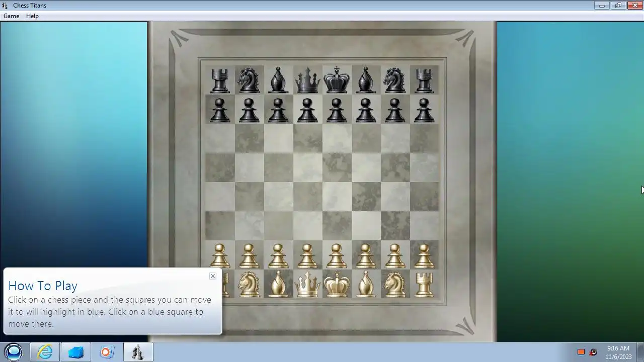The width and height of the screenshot is (644, 362).
Task: Click the black pawn on h7
Action: tap(424, 110)
